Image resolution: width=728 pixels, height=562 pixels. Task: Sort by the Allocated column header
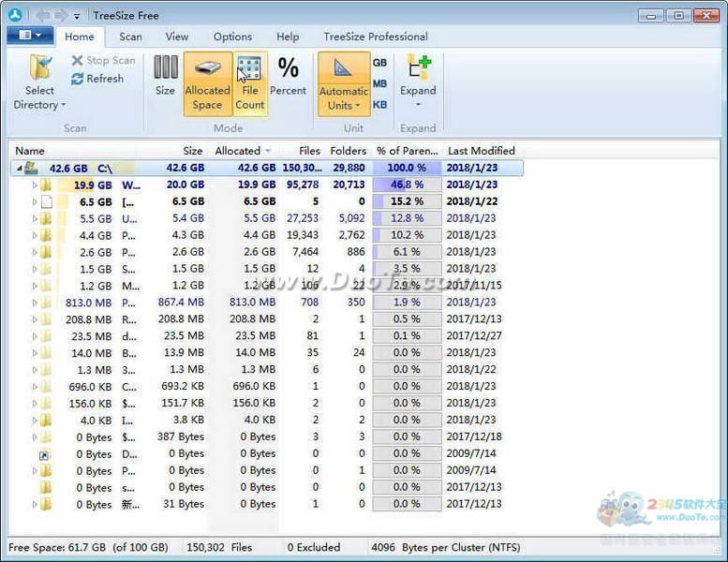[x=243, y=151]
